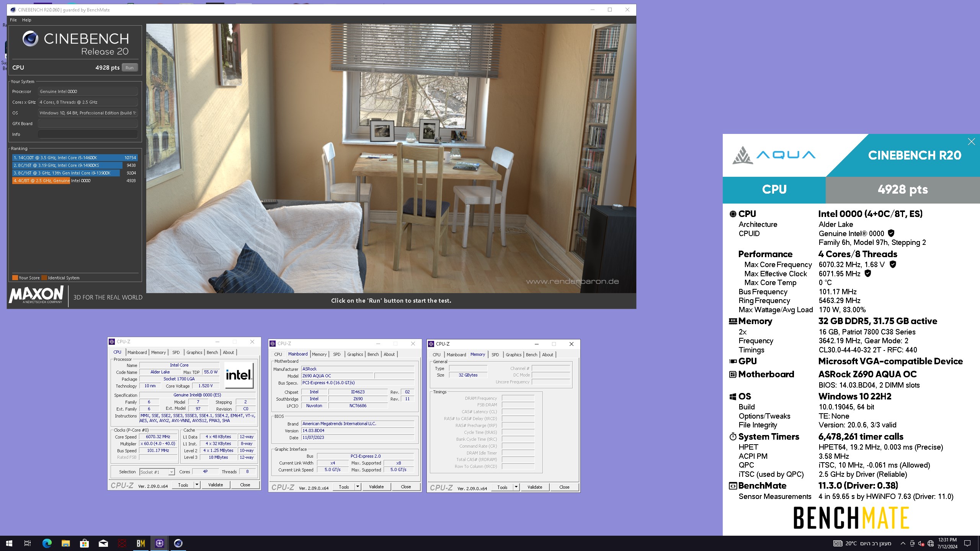Click the CPU chip icon in BenchMate

point(733,214)
